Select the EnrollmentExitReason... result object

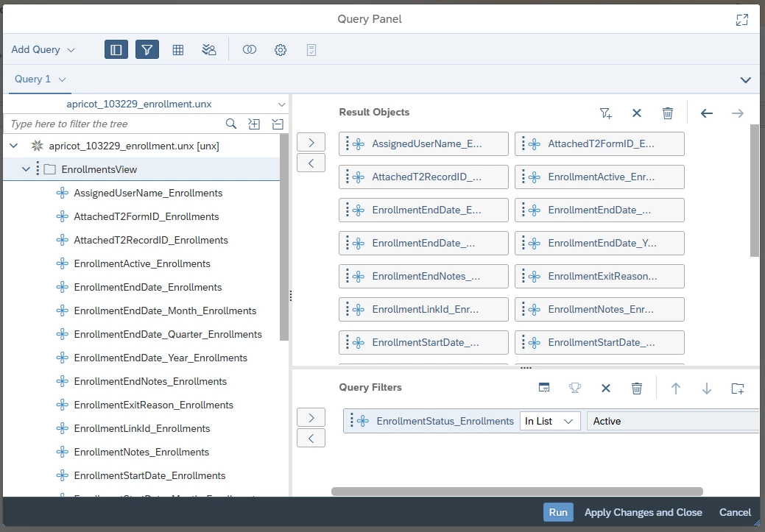[x=599, y=277]
